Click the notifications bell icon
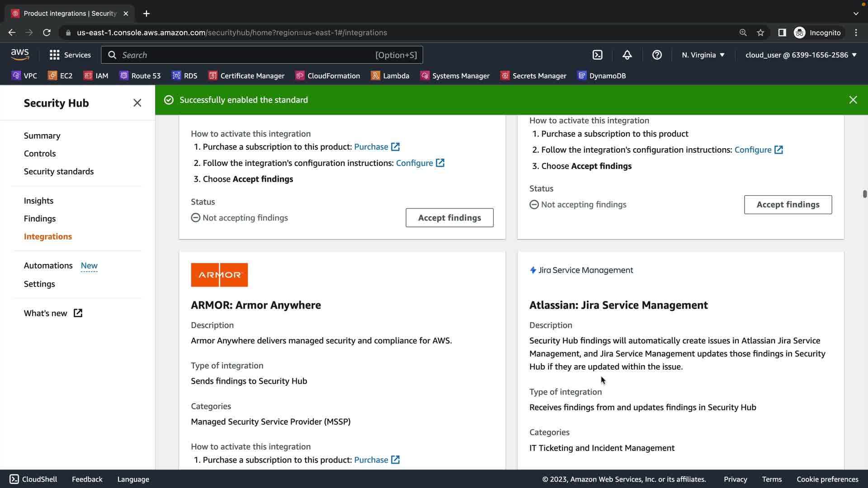 tap(627, 55)
